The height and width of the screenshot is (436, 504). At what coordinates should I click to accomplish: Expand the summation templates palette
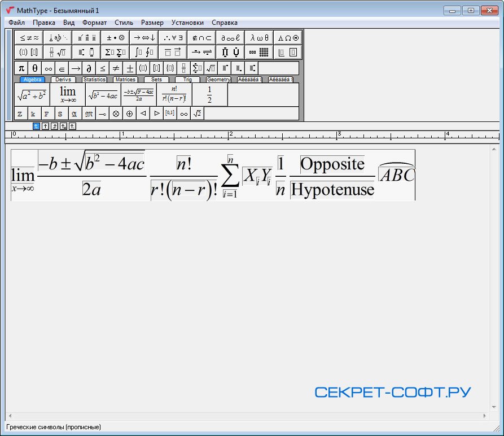[x=115, y=53]
